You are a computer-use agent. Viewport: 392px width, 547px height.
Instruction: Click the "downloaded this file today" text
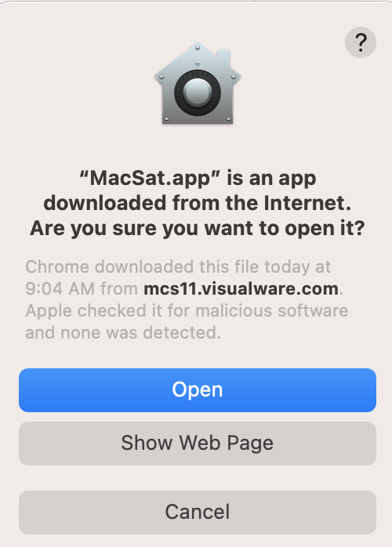(202, 267)
